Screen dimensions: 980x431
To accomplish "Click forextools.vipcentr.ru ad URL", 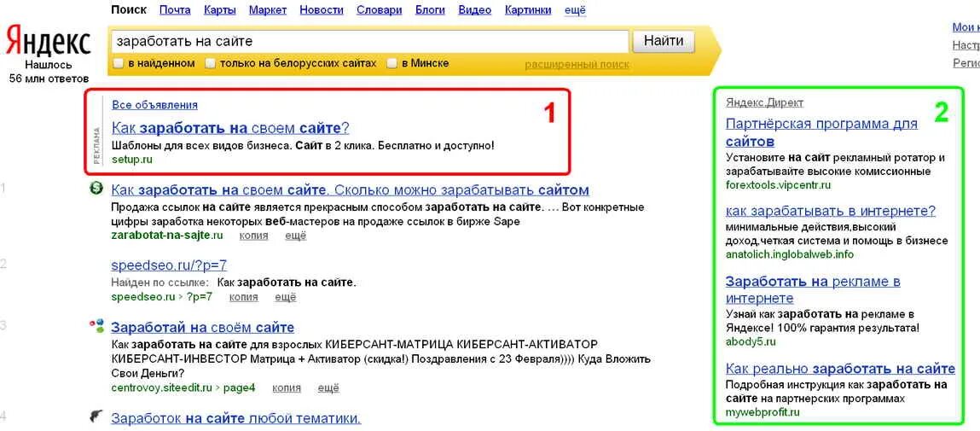I will click(x=778, y=185).
